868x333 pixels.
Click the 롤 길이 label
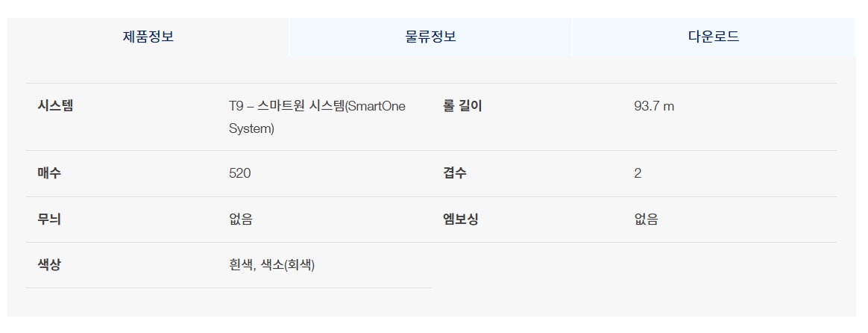coord(462,106)
